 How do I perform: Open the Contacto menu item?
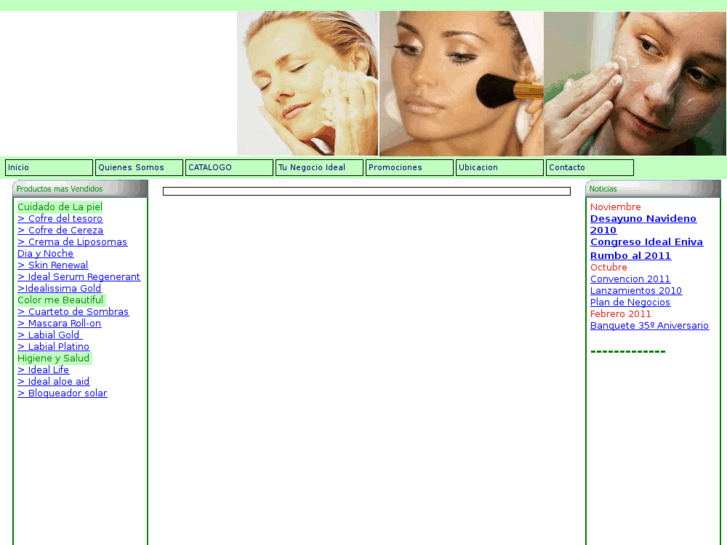click(590, 167)
